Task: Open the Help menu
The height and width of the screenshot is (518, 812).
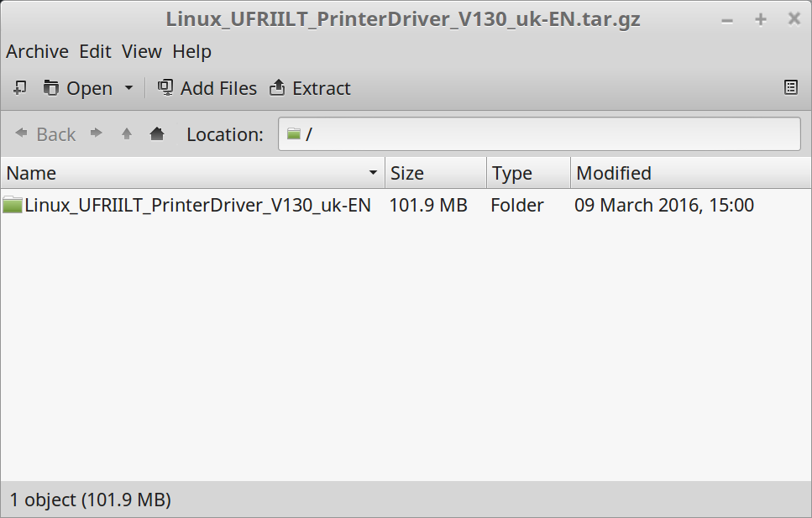Action: pyautogui.click(x=191, y=52)
